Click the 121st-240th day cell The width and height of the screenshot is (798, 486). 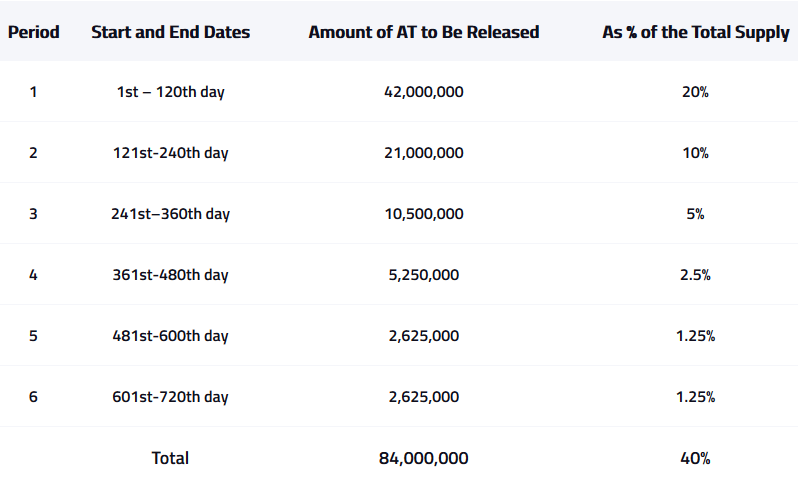pos(170,153)
